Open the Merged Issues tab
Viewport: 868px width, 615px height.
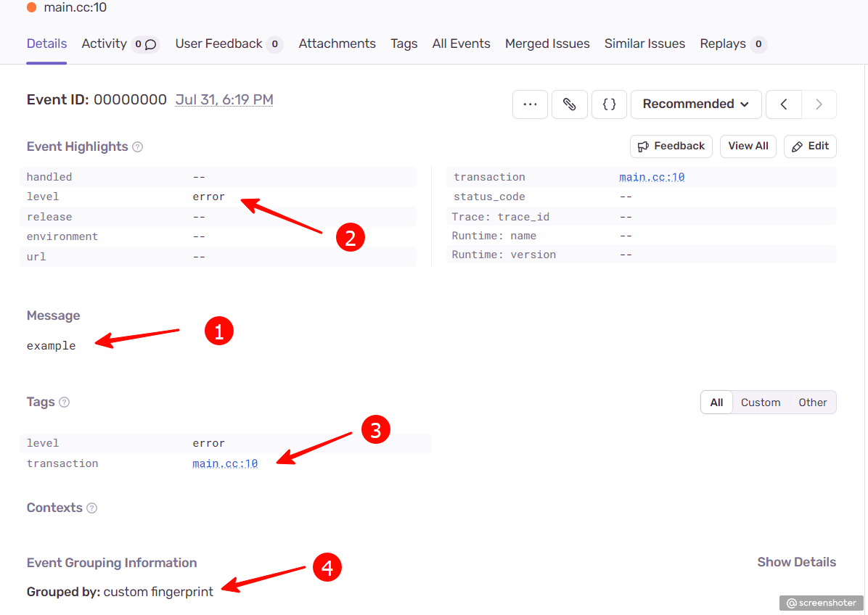547,44
